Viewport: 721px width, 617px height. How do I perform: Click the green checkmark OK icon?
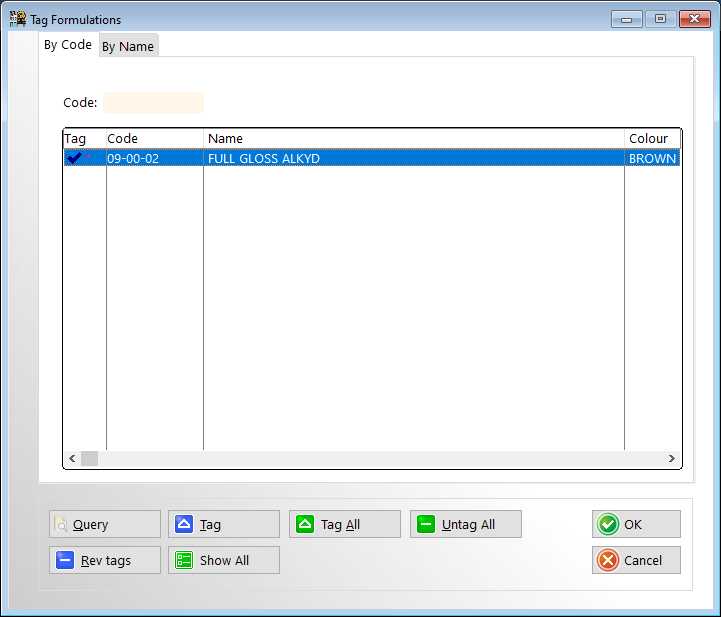[x=607, y=525]
